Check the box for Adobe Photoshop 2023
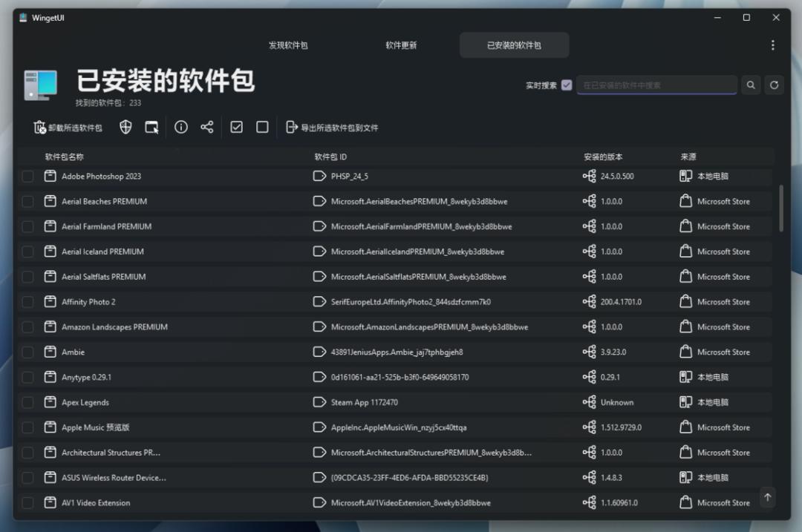This screenshot has width=802, height=532. click(27, 177)
